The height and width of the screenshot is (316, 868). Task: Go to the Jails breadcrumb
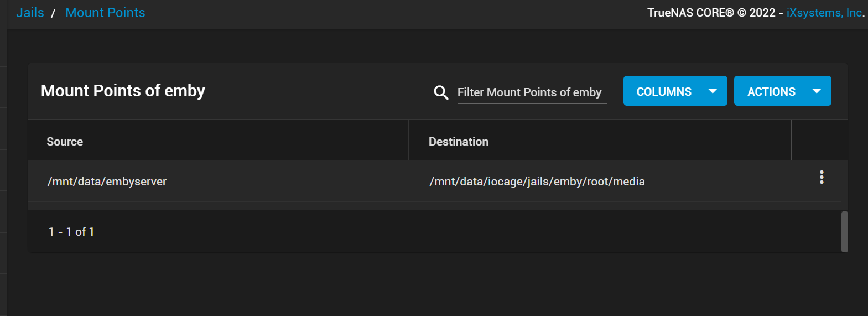30,13
